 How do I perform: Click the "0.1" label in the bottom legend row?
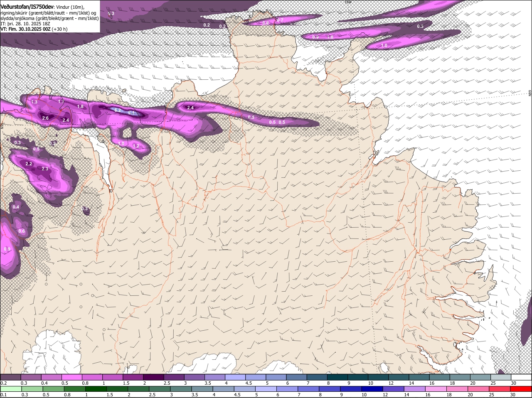3,395
